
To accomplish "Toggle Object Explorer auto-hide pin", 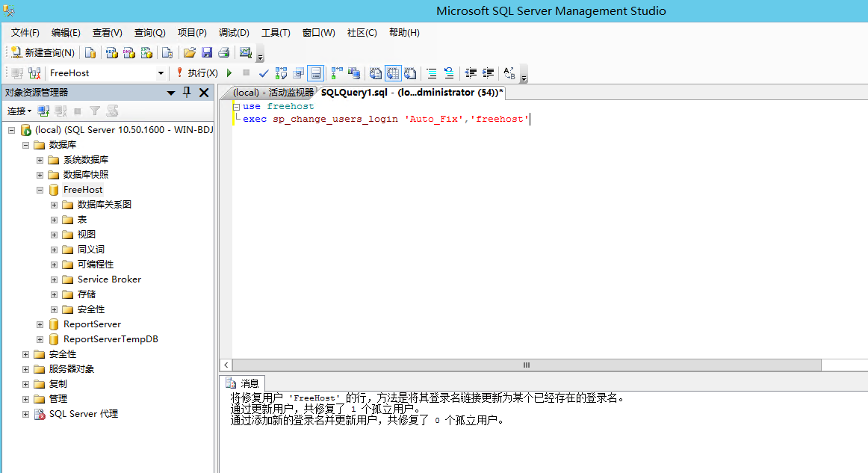I will click(x=187, y=93).
